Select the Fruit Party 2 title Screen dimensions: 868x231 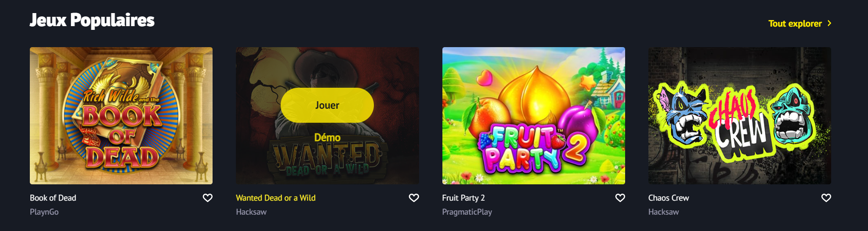[463, 198]
